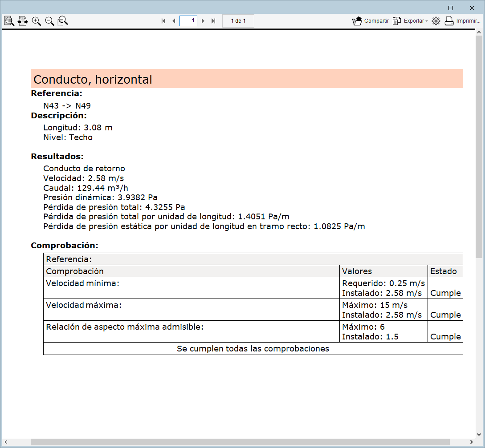Fit the page to window width

pos(23,21)
